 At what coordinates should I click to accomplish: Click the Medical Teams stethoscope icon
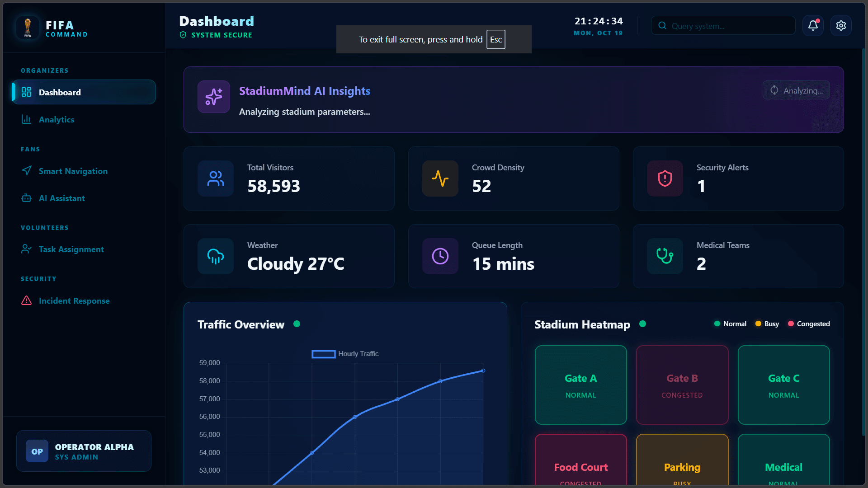[665, 256]
